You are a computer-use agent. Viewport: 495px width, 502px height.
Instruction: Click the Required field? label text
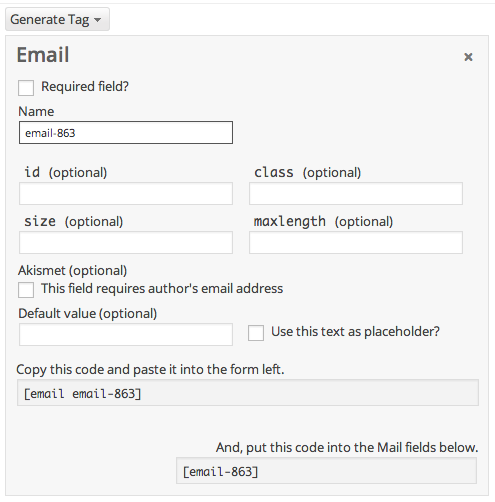pyautogui.click(x=85, y=87)
